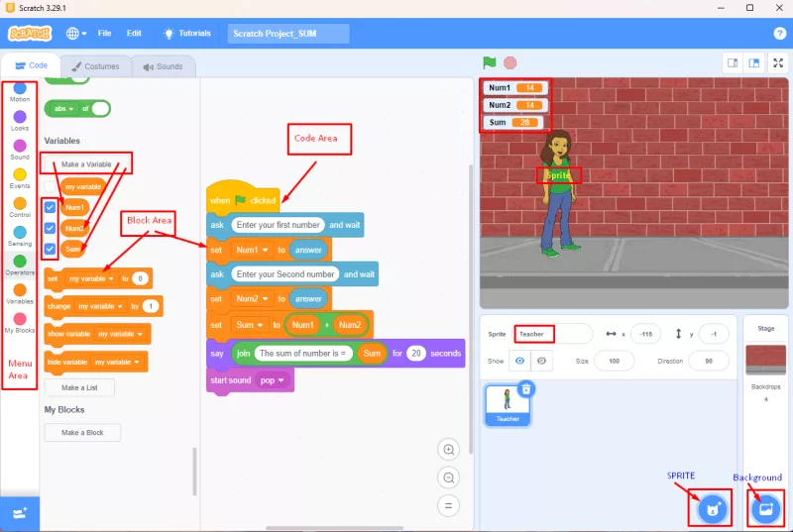Open the pop sound dropdown
The width and height of the screenshot is (793, 532).
click(272, 380)
